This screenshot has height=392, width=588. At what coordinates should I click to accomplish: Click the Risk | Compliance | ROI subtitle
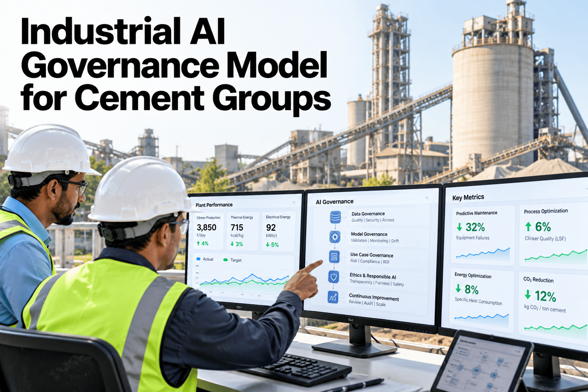tap(369, 261)
